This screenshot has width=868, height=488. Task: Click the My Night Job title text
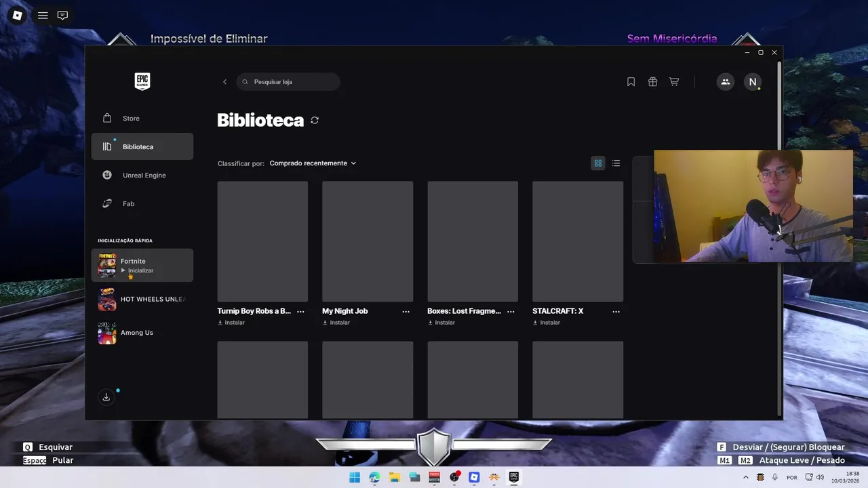pyautogui.click(x=345, y=311)
